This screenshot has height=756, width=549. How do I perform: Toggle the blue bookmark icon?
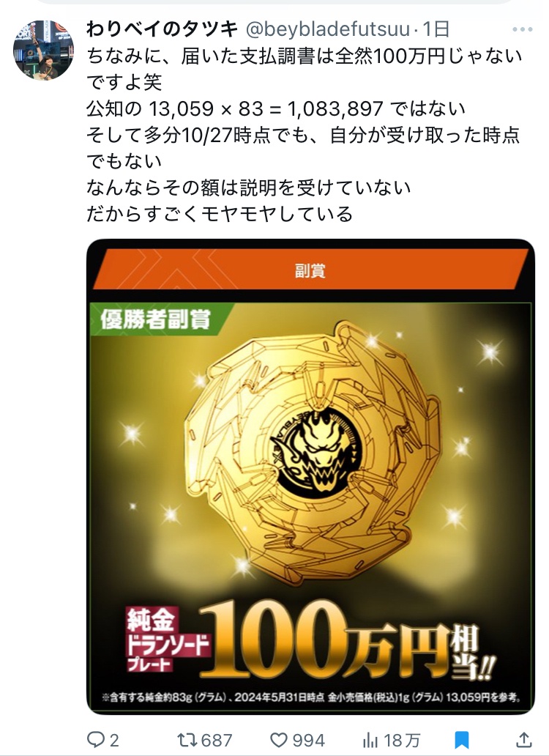[x=462, y=740]
